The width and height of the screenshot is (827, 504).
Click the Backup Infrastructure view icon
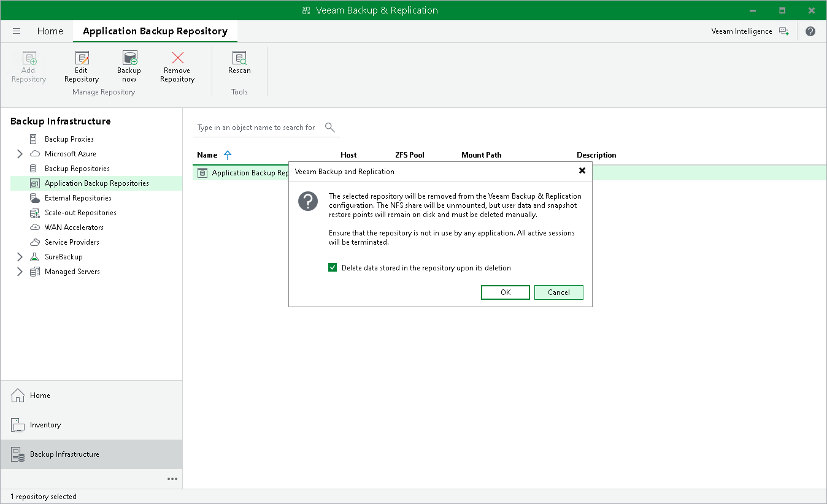(x=18, y=454)
